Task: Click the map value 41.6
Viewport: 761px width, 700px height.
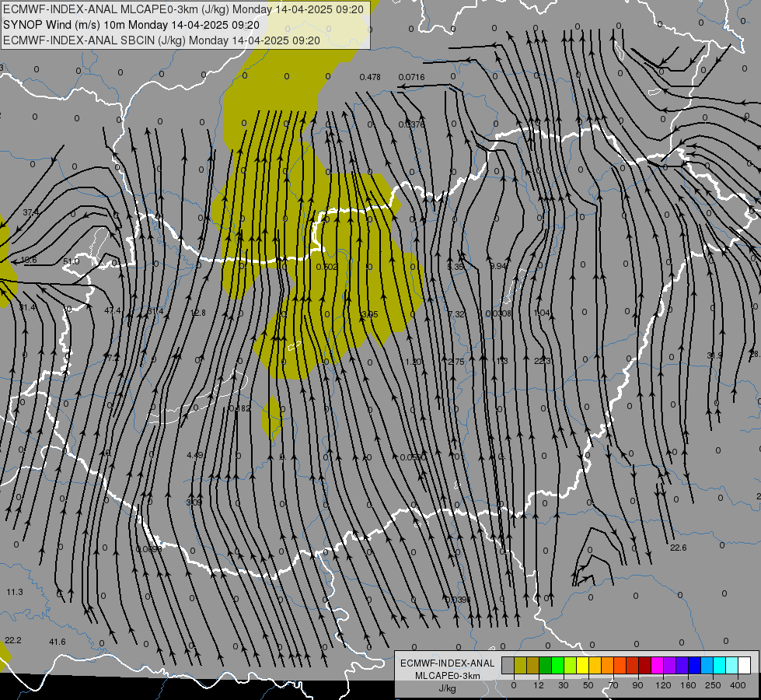Action: (58, 642)
